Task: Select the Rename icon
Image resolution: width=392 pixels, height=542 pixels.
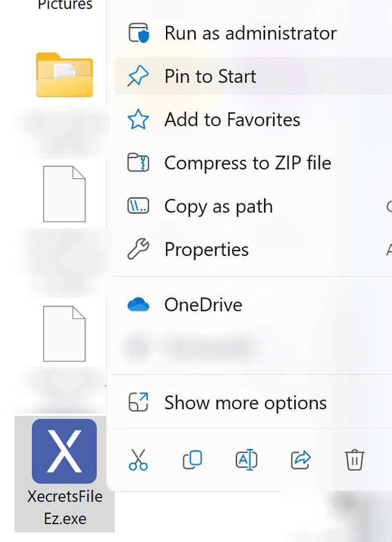Action: pyautogui.click(x=246, y=461)
